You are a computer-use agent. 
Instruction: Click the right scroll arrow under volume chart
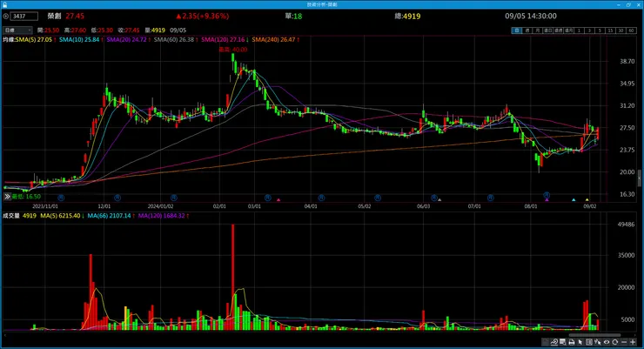pyautogui.click(x=635, y=335)
